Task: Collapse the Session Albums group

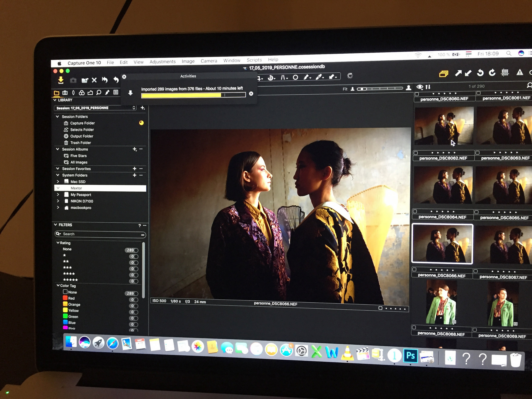Action: [x=57, y=149]
